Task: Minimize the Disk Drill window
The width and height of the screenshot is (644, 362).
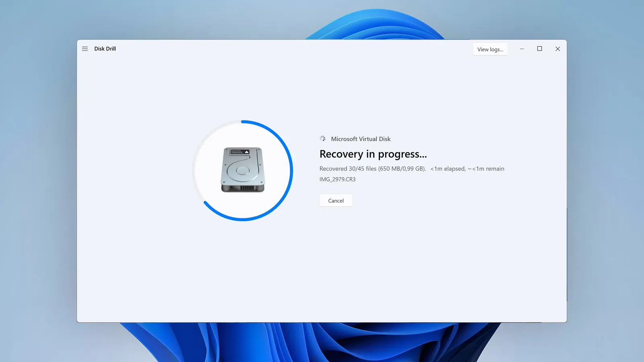Action: pos(522,49)
